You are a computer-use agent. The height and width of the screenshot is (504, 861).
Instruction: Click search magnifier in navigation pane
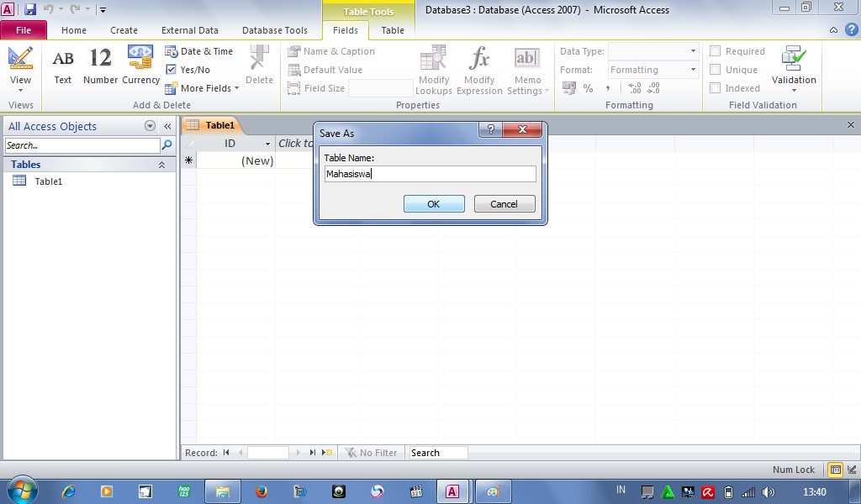click(x=167, y=145)
